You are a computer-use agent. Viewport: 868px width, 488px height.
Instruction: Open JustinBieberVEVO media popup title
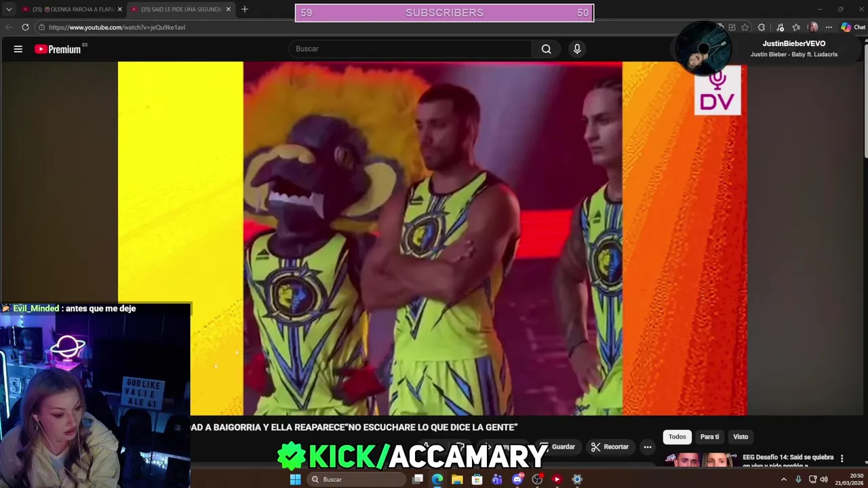click(x=793, y=43)
